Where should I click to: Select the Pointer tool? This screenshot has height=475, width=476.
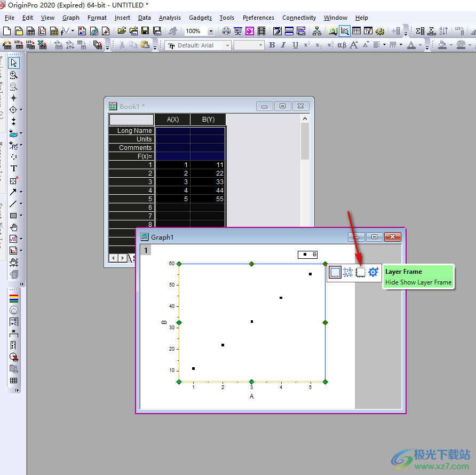14,63
